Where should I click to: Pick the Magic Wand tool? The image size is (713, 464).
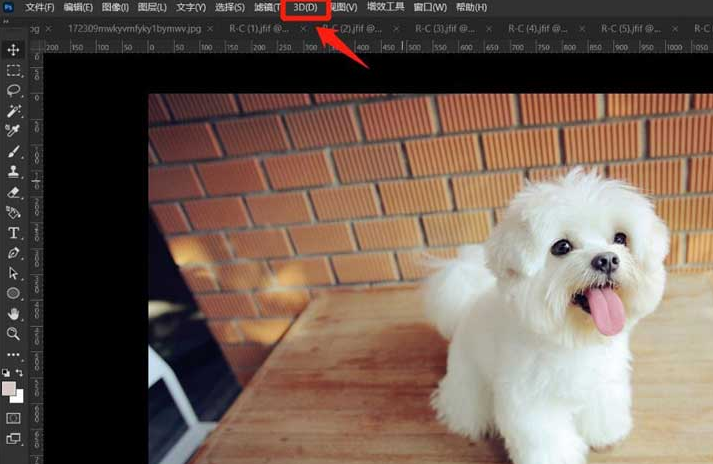point(14,110)
